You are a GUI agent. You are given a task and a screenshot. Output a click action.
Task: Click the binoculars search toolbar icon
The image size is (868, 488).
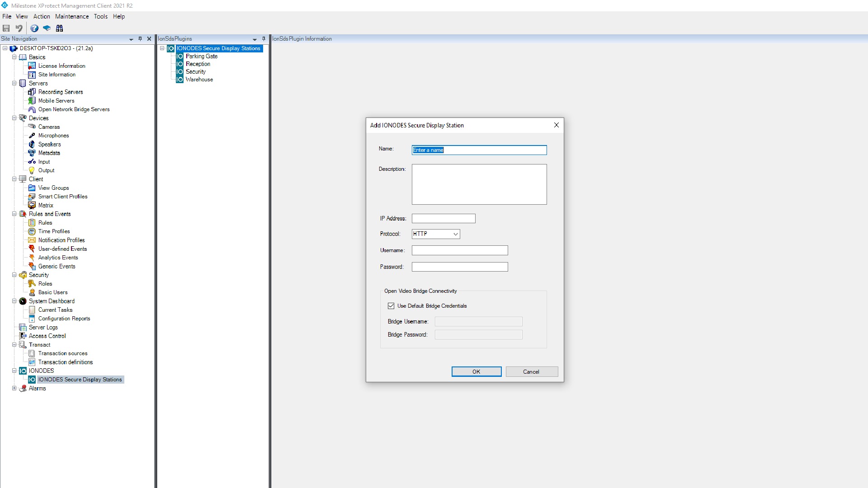tap(59, 28)
